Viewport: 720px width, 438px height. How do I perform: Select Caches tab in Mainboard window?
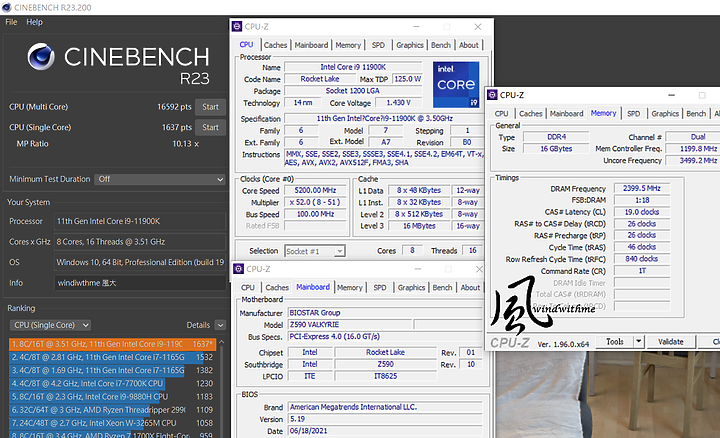tap(277, 287)
